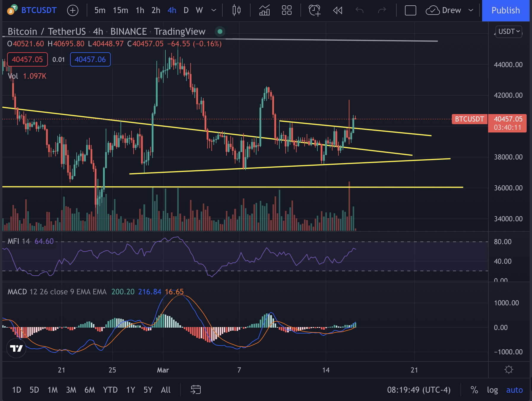The image size is (532, 401).
Task: Add a symbol to compare with plus icon
Action: coord(73,10)
